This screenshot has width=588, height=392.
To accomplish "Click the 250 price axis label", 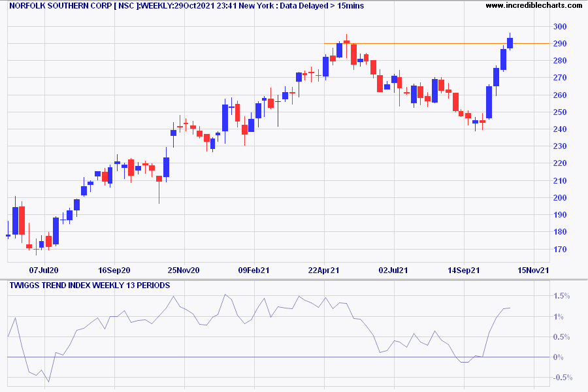I will coord(560,112).
